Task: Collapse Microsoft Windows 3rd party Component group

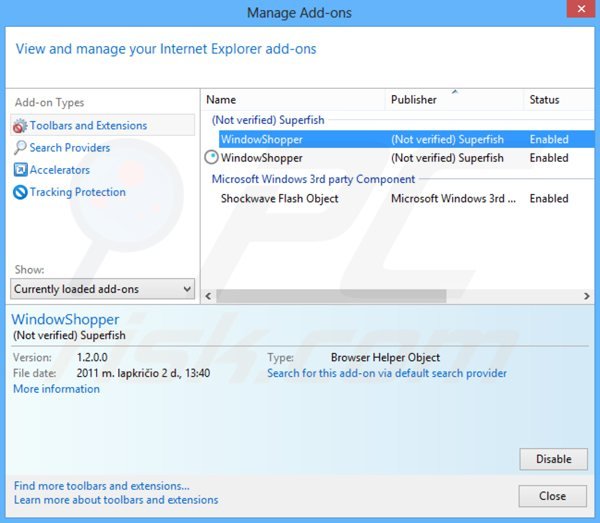Action: coord(313,179)
